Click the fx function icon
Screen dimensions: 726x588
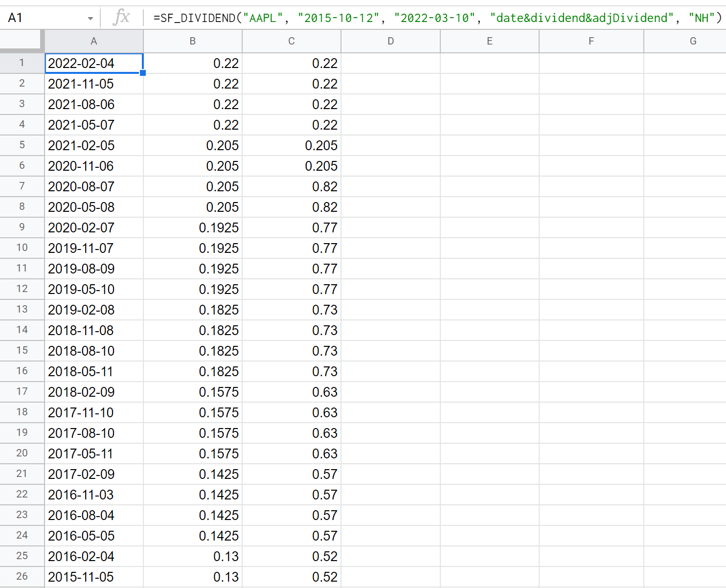121,18
